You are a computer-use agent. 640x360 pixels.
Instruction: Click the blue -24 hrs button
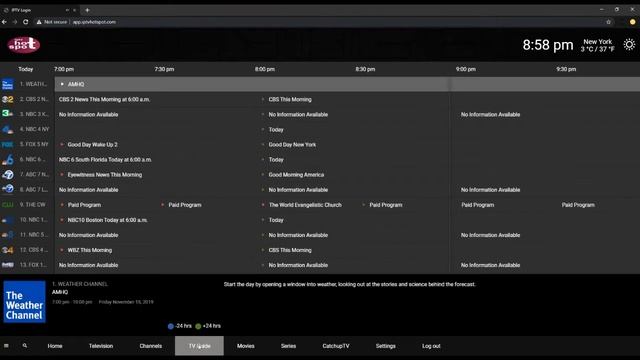coord(180,326)
